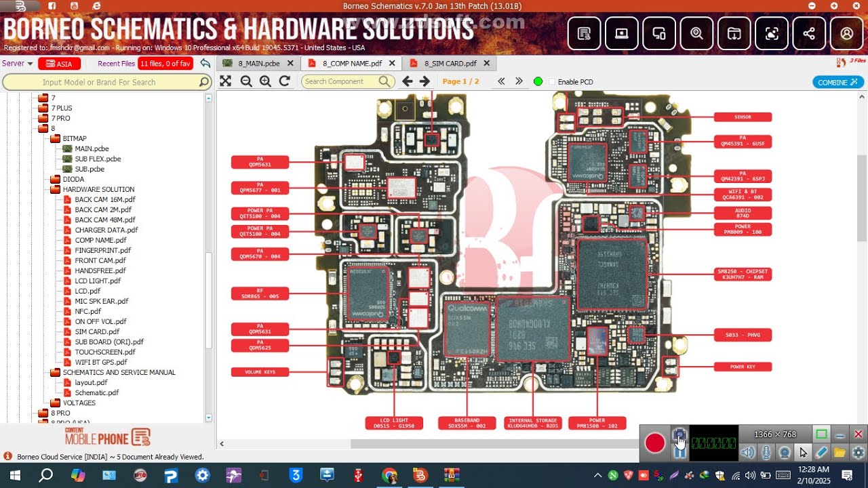Click the scan-focus icon in header
Screen dimensions: 868x488
pyautogui.click(x=772, y=33)
